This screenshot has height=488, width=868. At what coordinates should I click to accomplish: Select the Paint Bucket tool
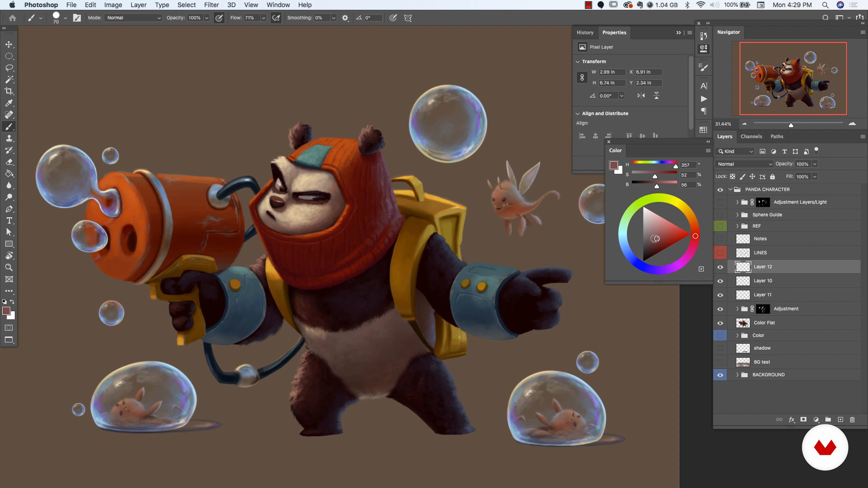9,174
